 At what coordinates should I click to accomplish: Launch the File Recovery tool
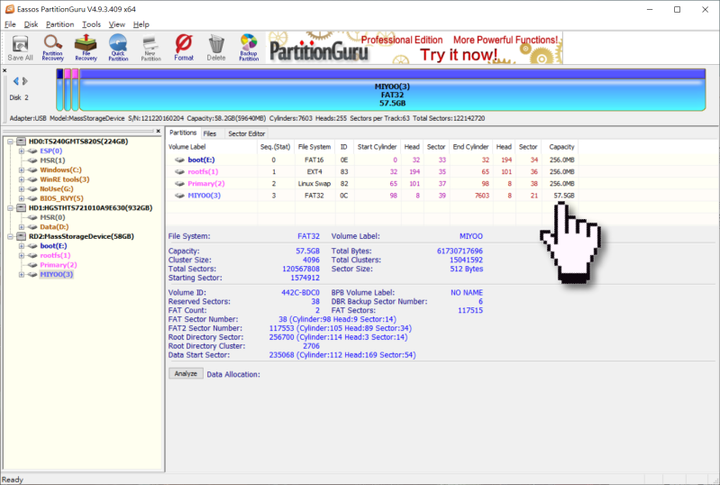tap(86, 48)
